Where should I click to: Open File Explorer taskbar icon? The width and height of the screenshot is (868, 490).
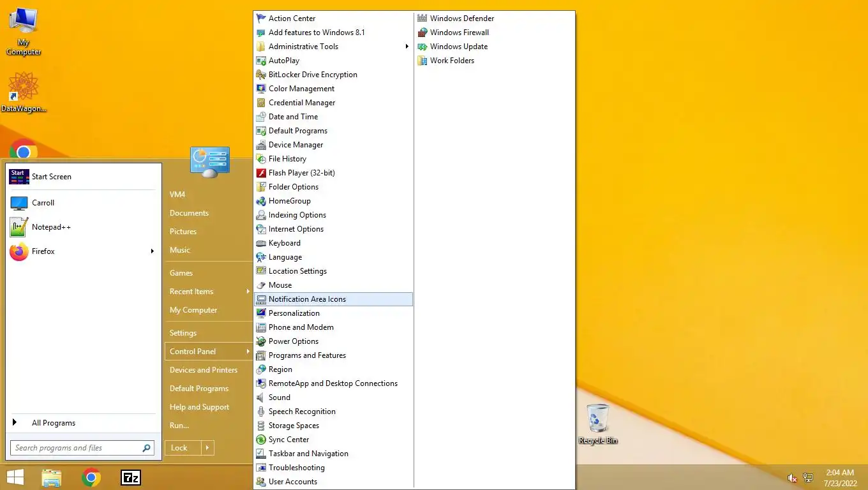click(52, 477)
